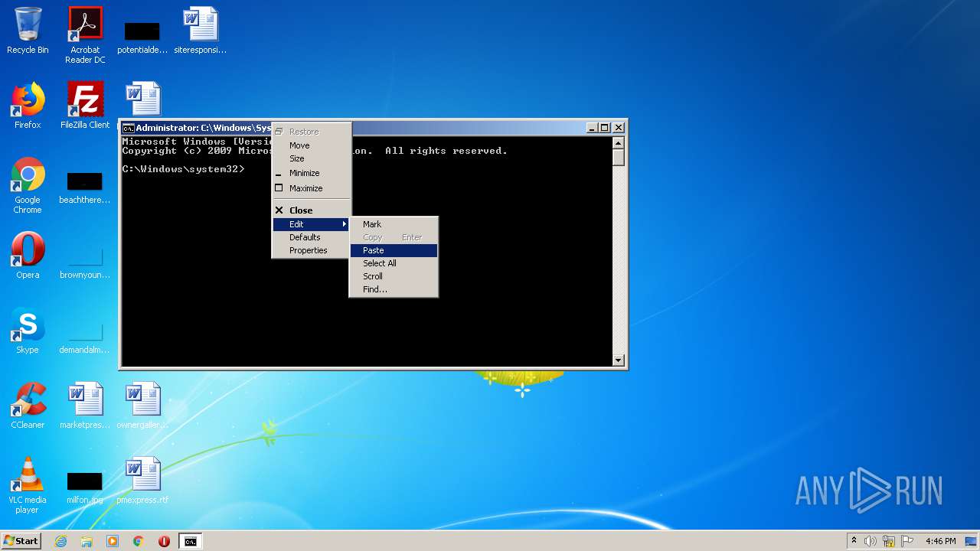Viewport: 980px width, 551px height.
Task: Open Acrobat Reader DC desktop shortcut
Action: coord(85,35)
